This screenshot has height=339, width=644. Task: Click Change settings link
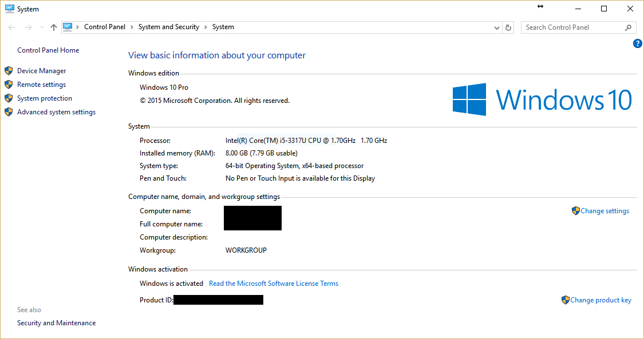(605, 211)
